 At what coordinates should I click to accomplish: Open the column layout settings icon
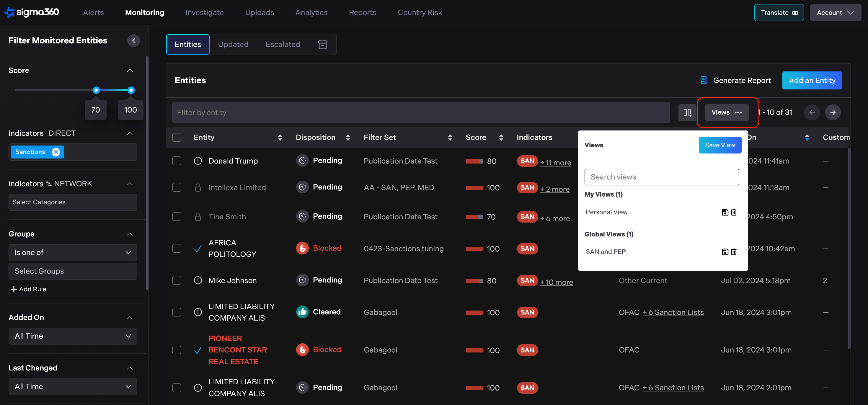pyautogui.click(x=687, y=112)
